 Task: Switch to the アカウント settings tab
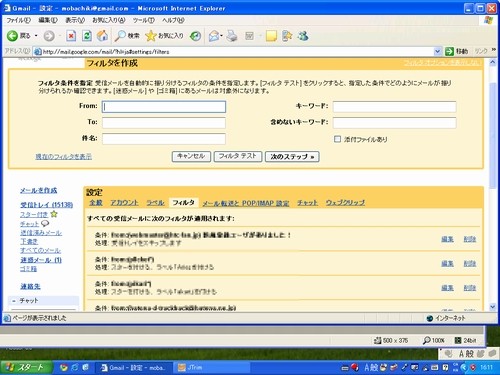point(124,203)
